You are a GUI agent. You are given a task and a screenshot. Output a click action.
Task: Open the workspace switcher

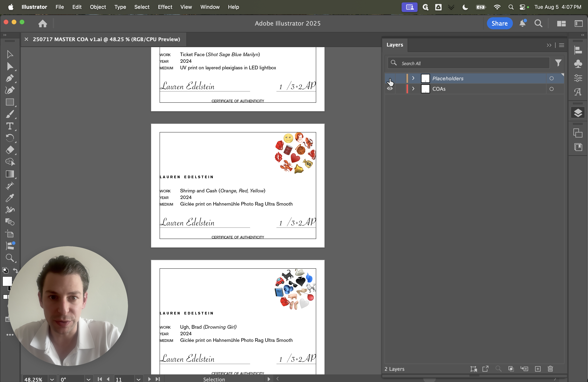(578, 23)
